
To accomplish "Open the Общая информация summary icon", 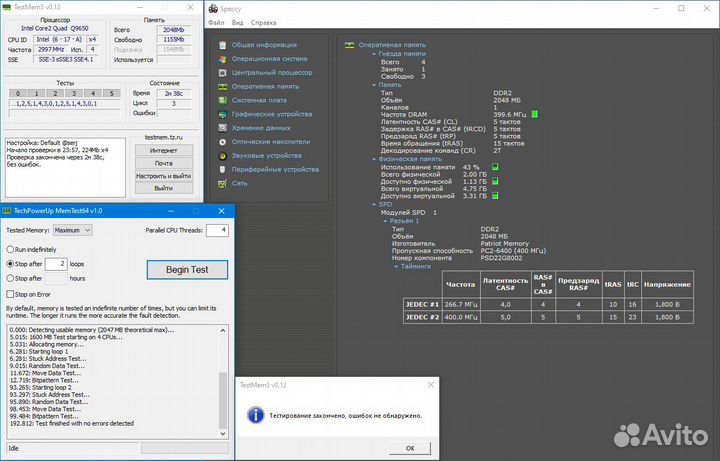I will pos(223,45).
